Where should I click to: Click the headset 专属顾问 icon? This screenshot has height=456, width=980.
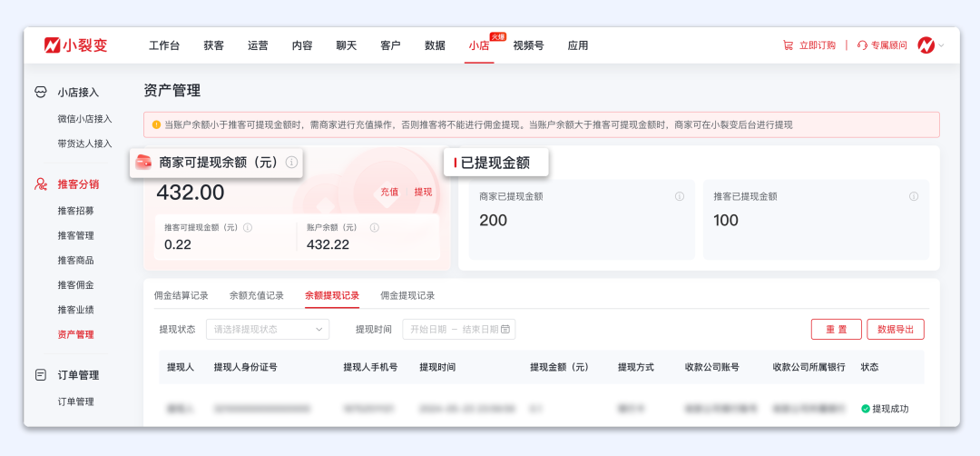862,45
